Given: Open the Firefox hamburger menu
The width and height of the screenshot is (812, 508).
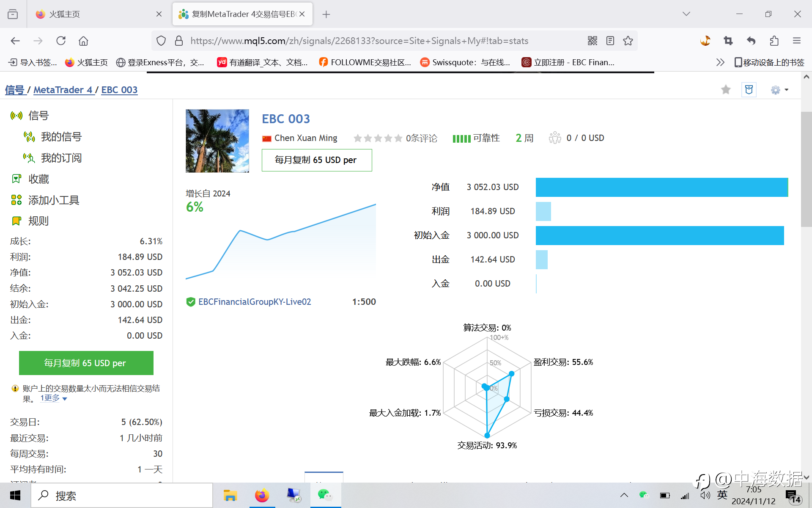Looking at the screenshot, I should (x=797, y=41).
